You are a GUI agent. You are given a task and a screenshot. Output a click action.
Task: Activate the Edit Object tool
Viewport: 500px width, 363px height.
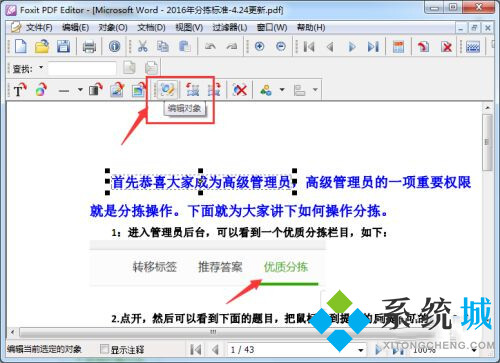[x=168, y=89]
